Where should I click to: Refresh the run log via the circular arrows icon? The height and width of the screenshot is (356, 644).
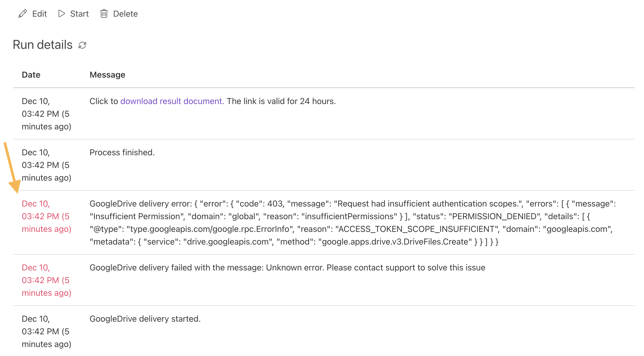(82, 45)
